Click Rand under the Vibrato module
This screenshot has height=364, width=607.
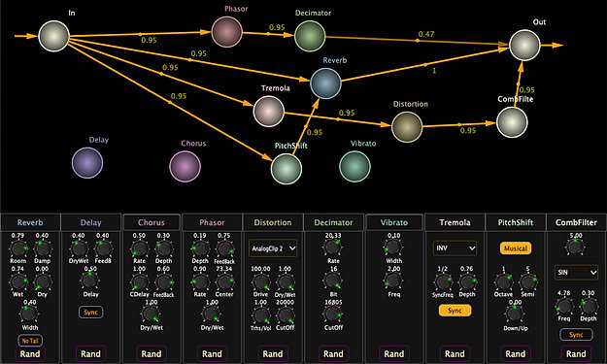click(394, 354)
